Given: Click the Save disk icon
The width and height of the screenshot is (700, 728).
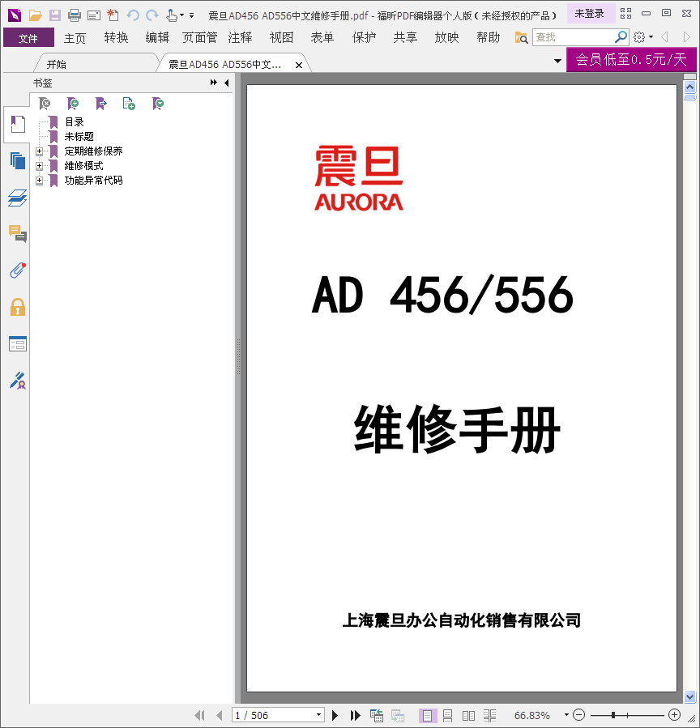Looking at the screenshot, I should (x=55, y=15).
